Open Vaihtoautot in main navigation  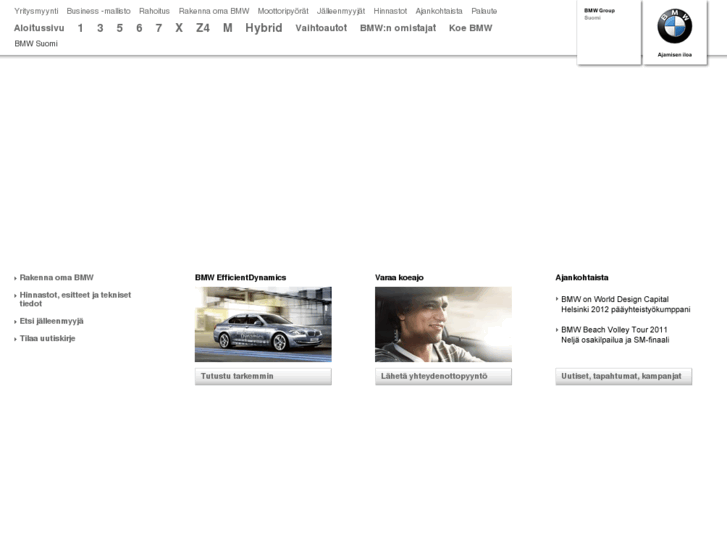pyautogui.click(x=321, y=28)
